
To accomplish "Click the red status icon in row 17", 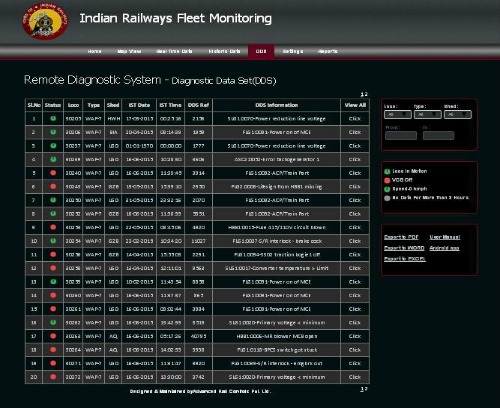I will click(53, 336).
